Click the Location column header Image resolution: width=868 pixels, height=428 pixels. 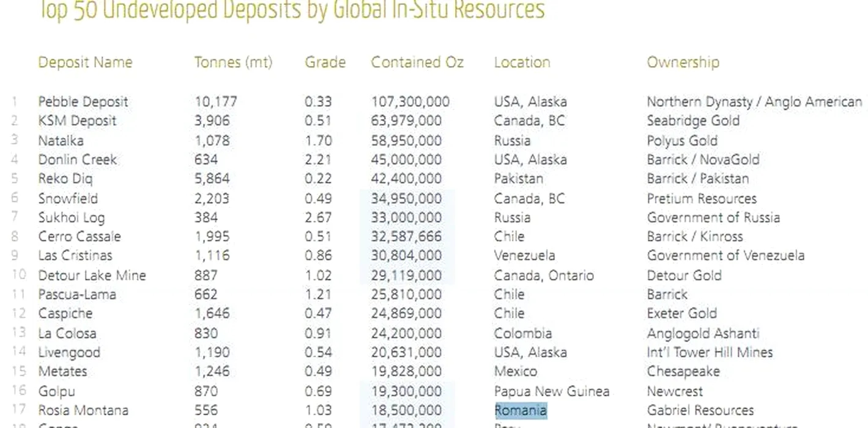[522, 62]
